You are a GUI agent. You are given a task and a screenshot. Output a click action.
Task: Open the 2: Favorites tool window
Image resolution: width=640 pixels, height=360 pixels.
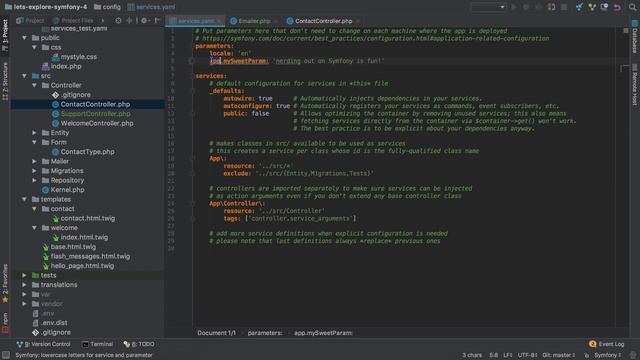[5, 283]
